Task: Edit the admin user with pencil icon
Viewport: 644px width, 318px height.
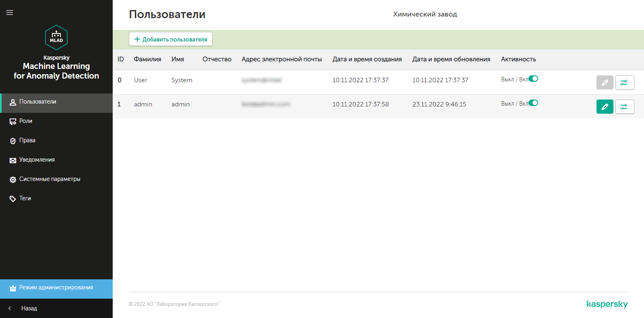Action: tap(605, 107)
